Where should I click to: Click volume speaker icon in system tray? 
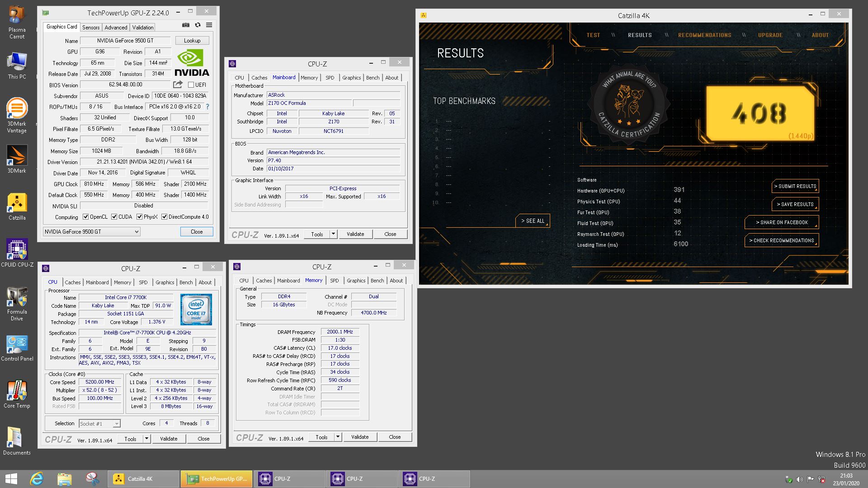click(799, 479)
